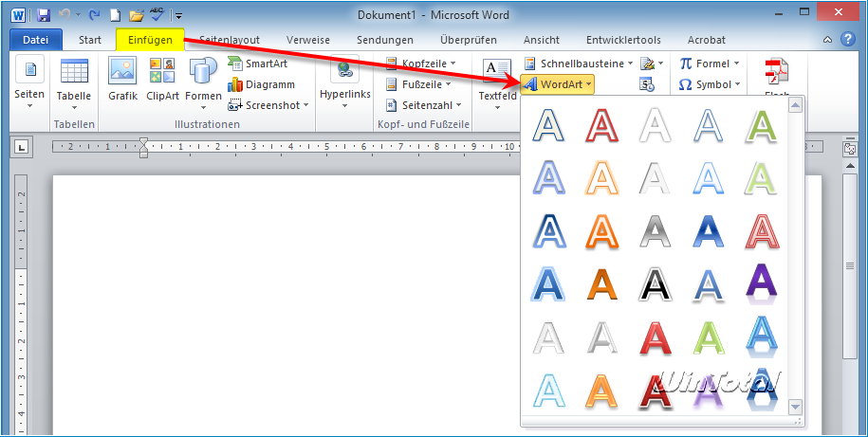Pick the metallic silver gradient A style

point(655,231)
